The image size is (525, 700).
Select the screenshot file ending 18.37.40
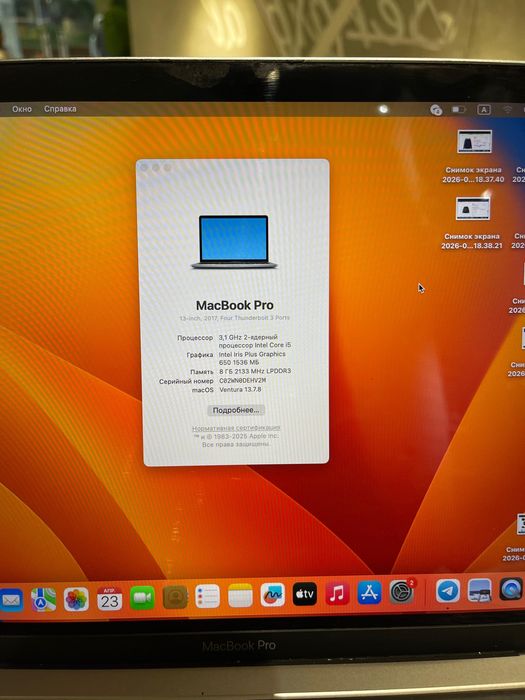tap(473, 156)
